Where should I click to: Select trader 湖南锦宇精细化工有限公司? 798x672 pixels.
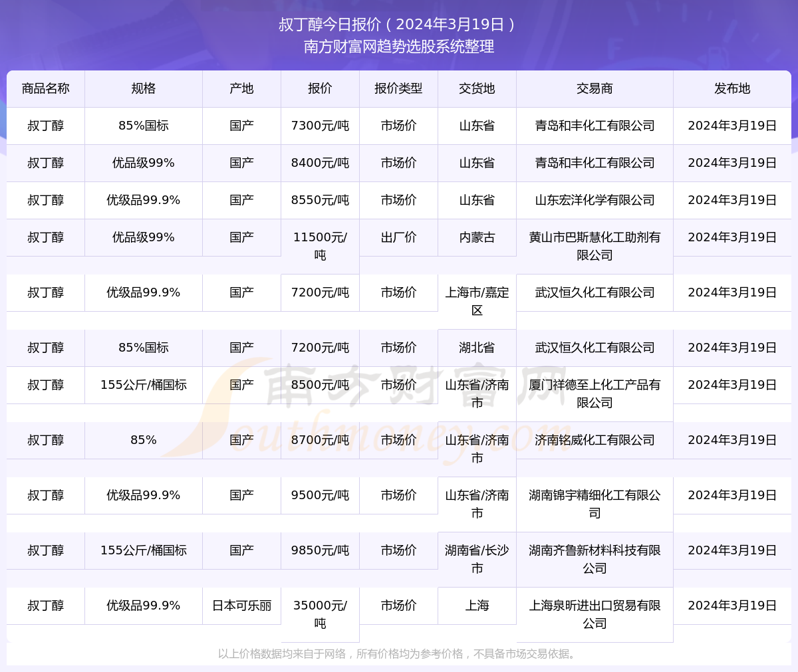(595, 504)
